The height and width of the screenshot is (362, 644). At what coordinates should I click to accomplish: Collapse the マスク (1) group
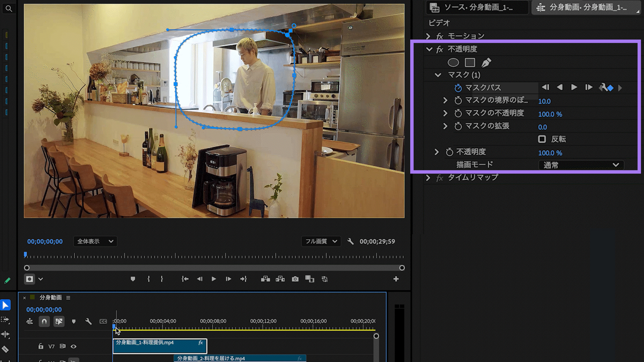[x=438, y=75]
